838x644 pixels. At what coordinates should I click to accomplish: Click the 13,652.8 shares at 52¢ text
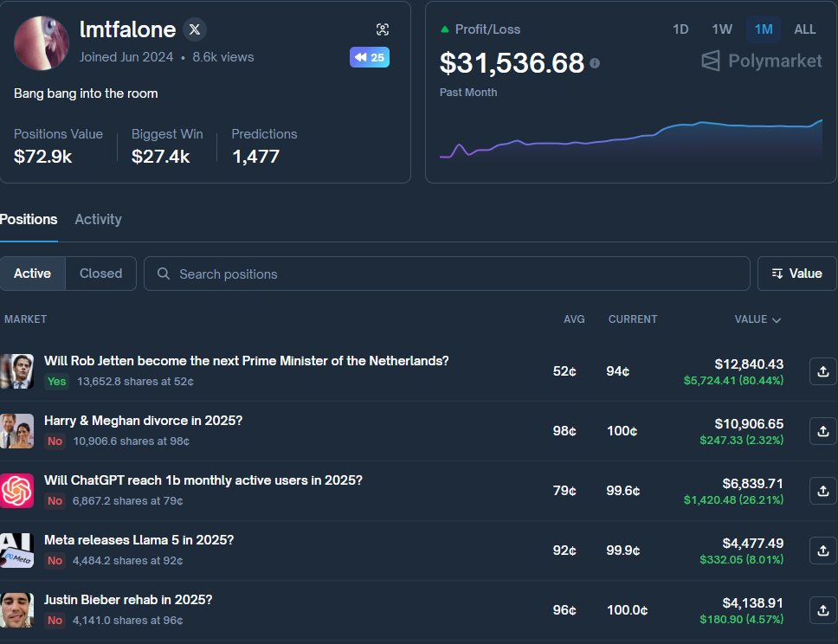pyautogui.click(x=135, y=382)
